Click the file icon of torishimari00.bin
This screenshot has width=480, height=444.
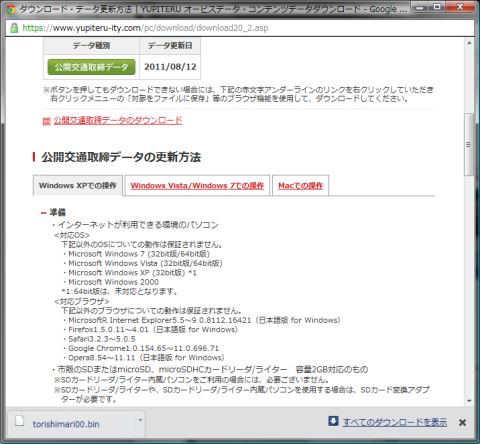(x=20, y=421)
